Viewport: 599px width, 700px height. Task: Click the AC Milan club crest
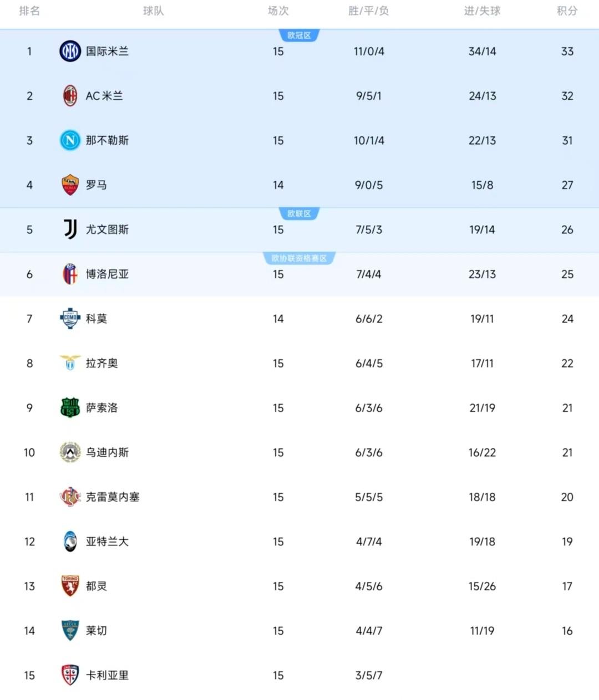click(70, 96)
